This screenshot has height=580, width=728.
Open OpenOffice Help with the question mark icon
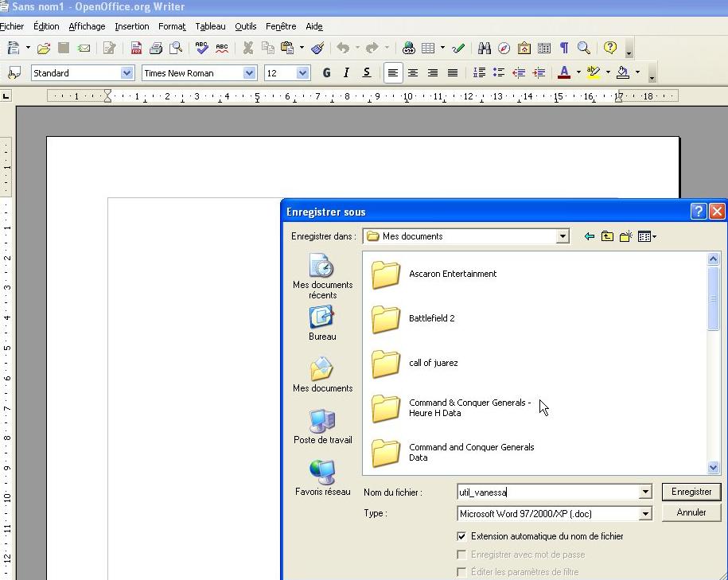(x=610, y=48)
